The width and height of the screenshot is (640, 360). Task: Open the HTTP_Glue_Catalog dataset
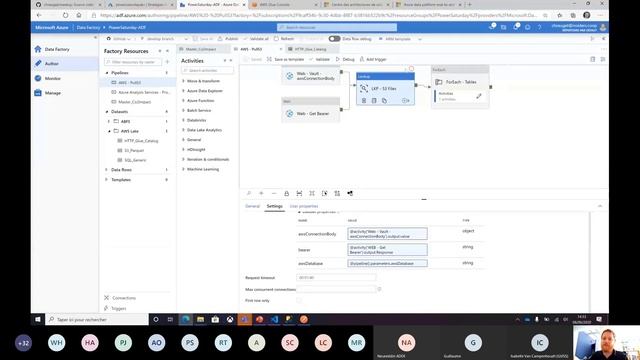point(141,141)
